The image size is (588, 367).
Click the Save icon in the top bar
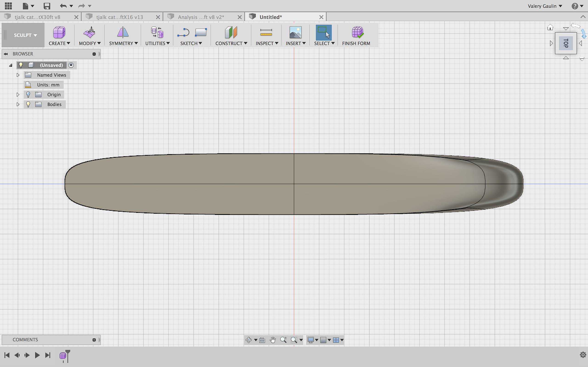[x=47, y=6]
